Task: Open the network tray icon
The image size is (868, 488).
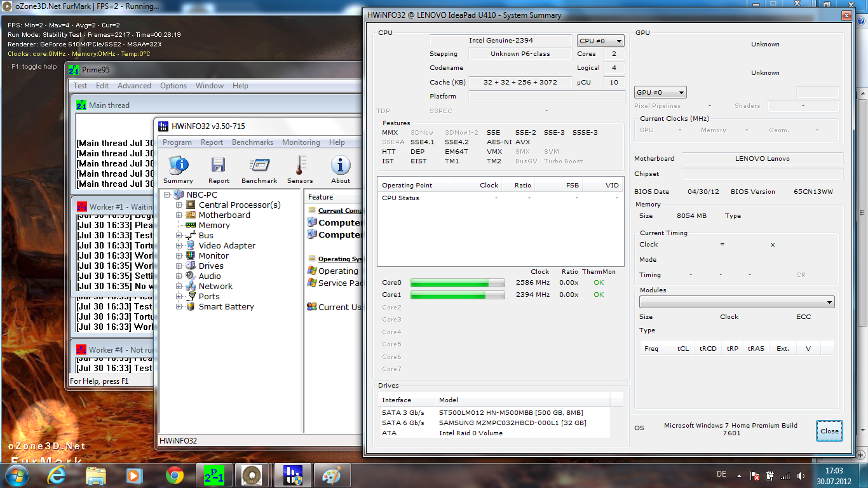Action: pyautogui.click(x=785, y=475)
